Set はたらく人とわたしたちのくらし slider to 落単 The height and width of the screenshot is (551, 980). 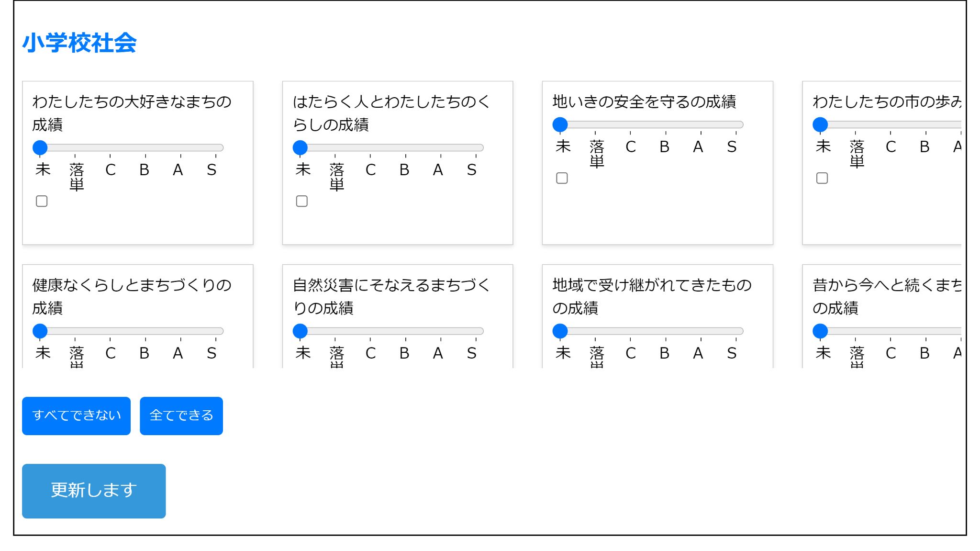click(335, 147)
